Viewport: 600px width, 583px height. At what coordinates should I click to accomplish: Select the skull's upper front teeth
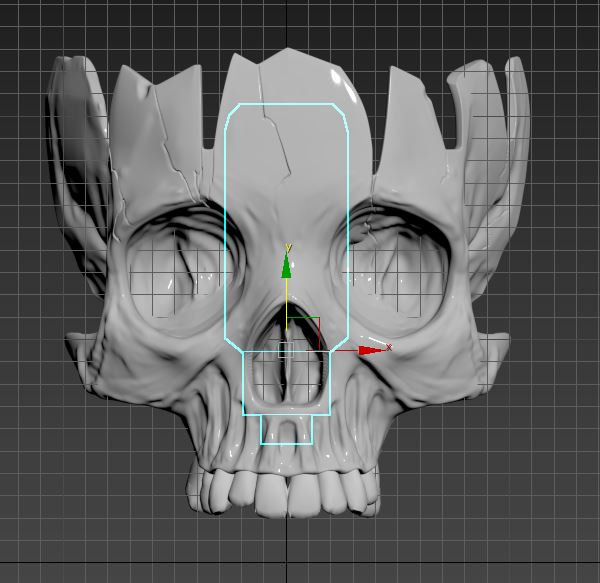[x=285, y=493]
